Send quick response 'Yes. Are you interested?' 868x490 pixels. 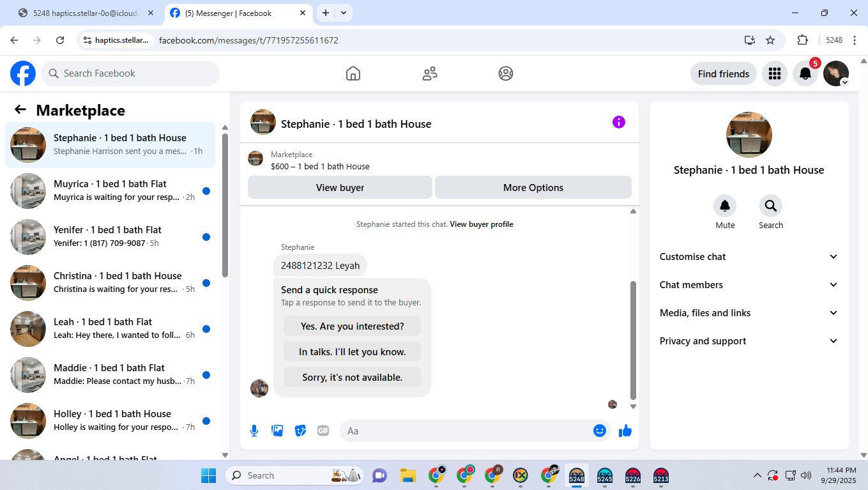coord(352,326)
